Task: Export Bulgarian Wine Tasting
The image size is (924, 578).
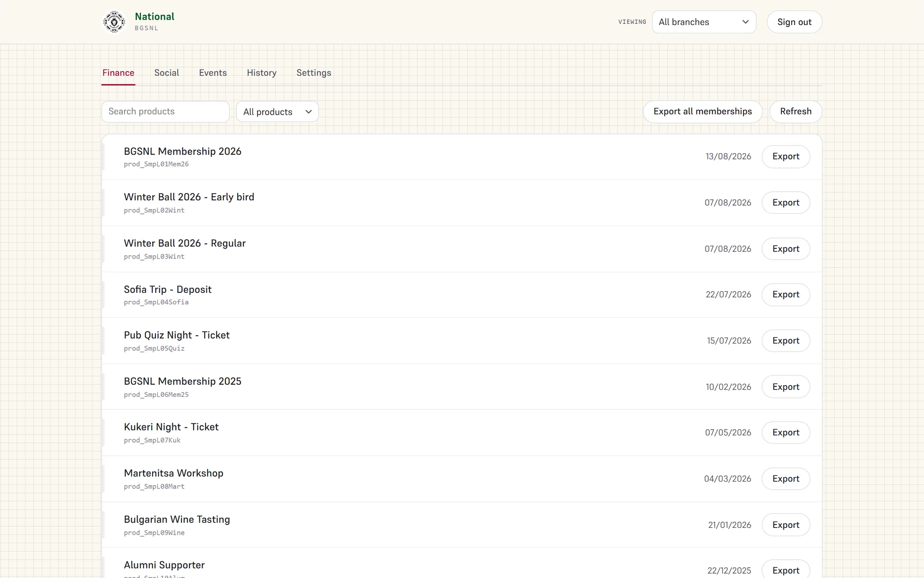Action: click(786, 525)
